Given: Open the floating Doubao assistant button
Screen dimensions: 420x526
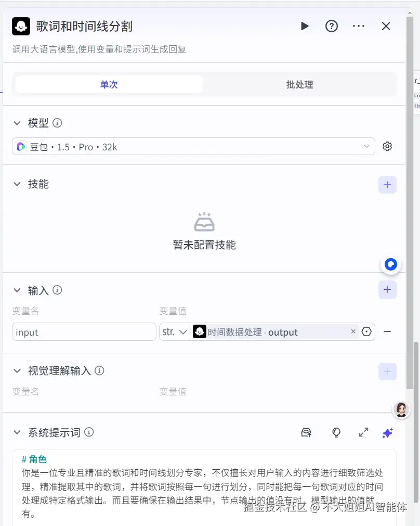Looking at the screenshot, I should point(390,264).
